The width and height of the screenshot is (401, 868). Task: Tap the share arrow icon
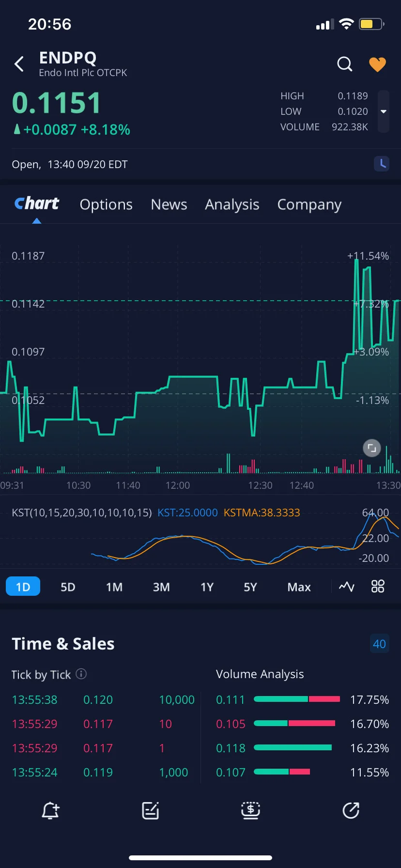coord(351,810)
